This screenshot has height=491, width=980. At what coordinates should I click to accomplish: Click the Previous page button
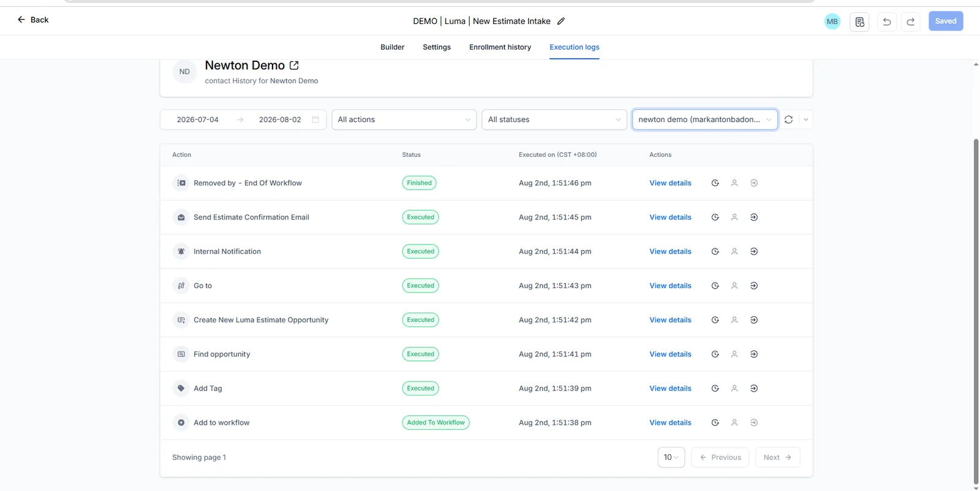(x=720, y=457)
